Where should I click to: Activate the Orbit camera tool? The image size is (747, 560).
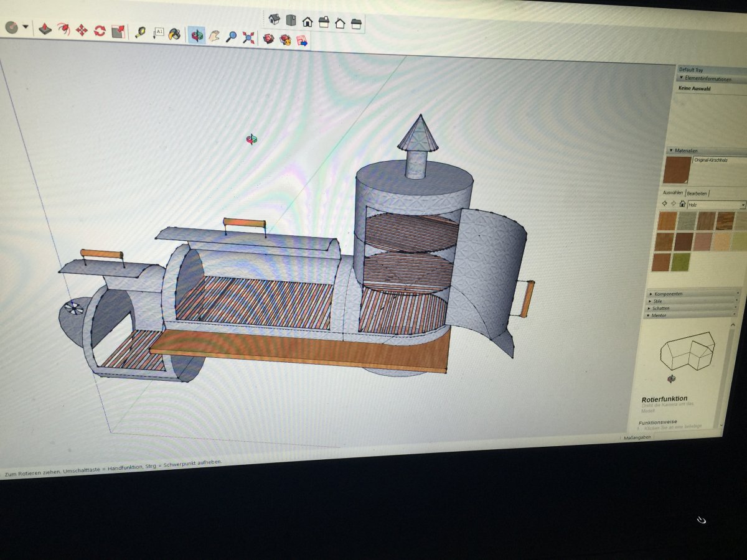pyautogui.click(x=197, y=35)
